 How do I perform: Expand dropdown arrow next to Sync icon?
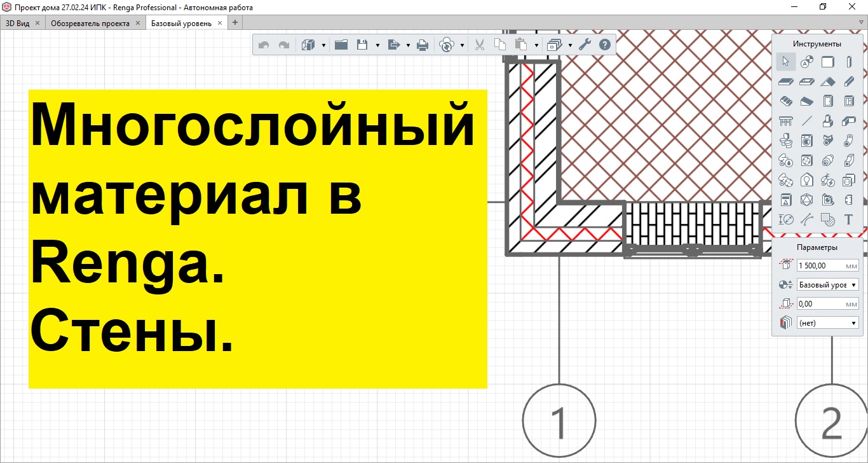[x=462, y=45]
